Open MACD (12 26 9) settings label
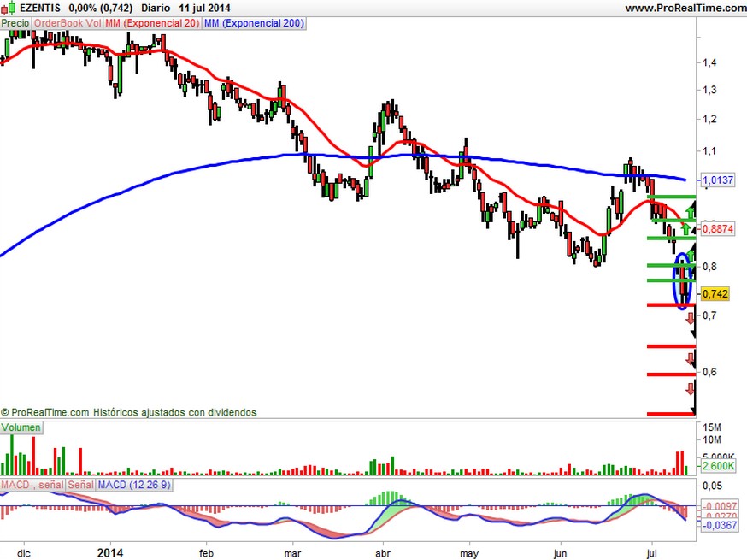Viewport: 747px width, 560px height. click(x=134, y=485)
